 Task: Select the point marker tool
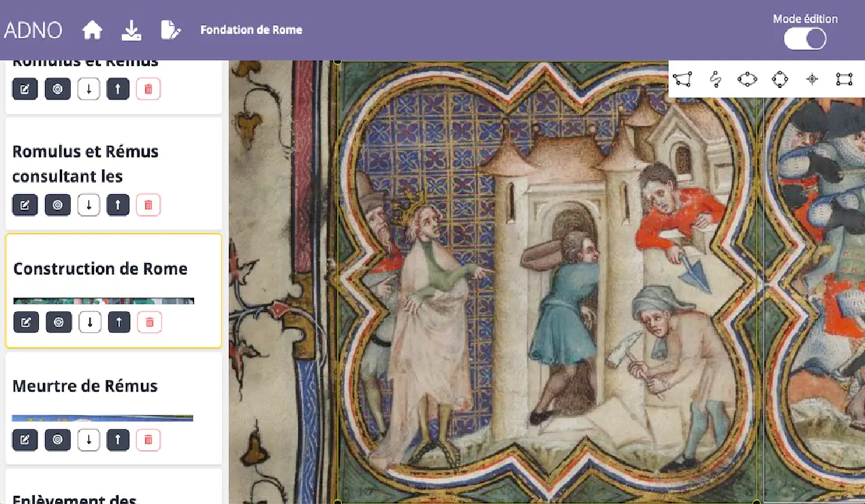pyautogui.click(x=812, y=80)
